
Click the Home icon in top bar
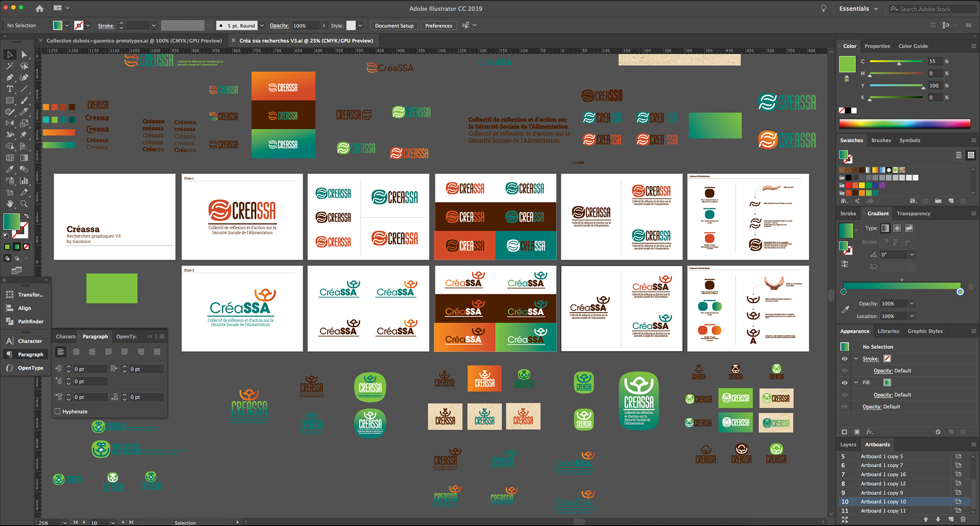[x=39, y=8]
